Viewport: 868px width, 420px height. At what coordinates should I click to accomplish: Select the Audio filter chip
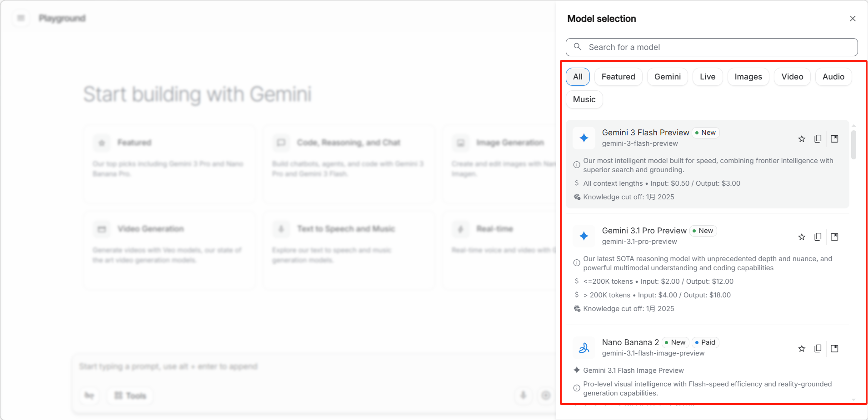click(833, 77)
